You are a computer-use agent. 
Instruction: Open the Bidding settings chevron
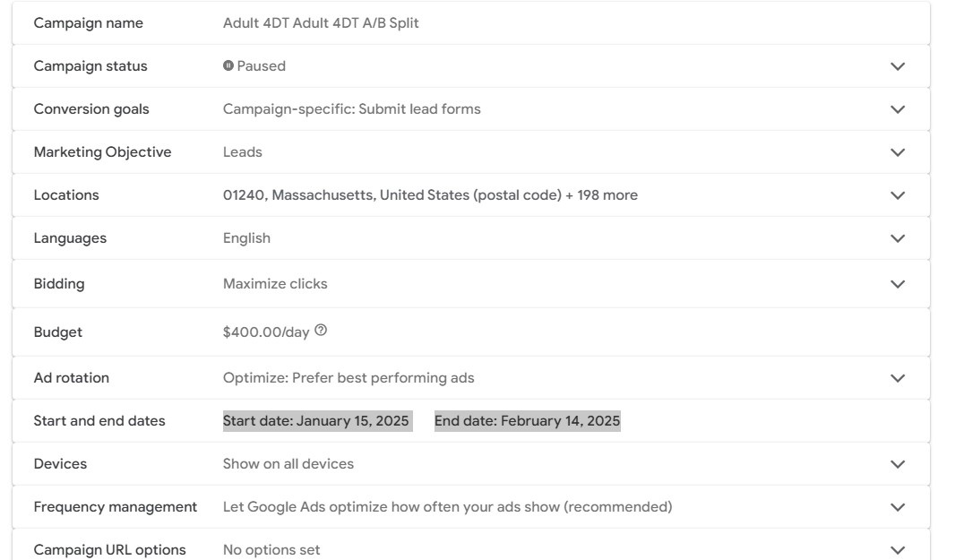(898, 284)
